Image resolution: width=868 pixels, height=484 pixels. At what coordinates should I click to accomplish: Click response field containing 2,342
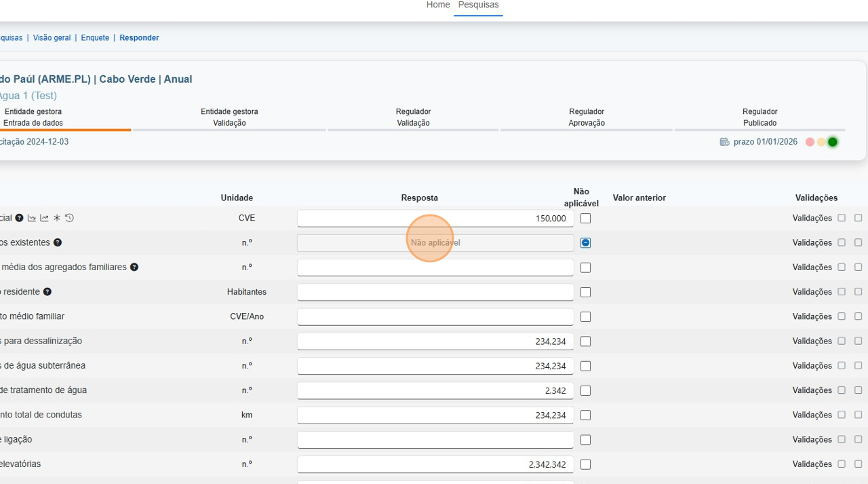pos(435,390)
